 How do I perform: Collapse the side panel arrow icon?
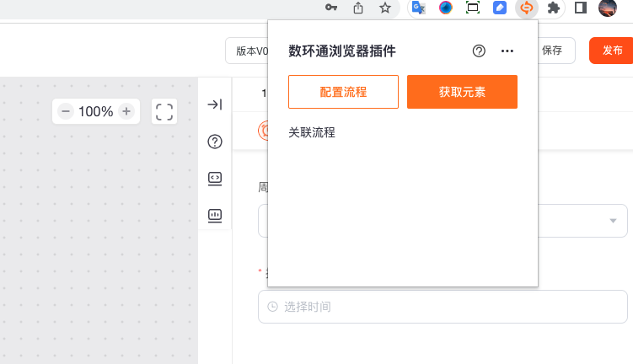pos(215,104)
